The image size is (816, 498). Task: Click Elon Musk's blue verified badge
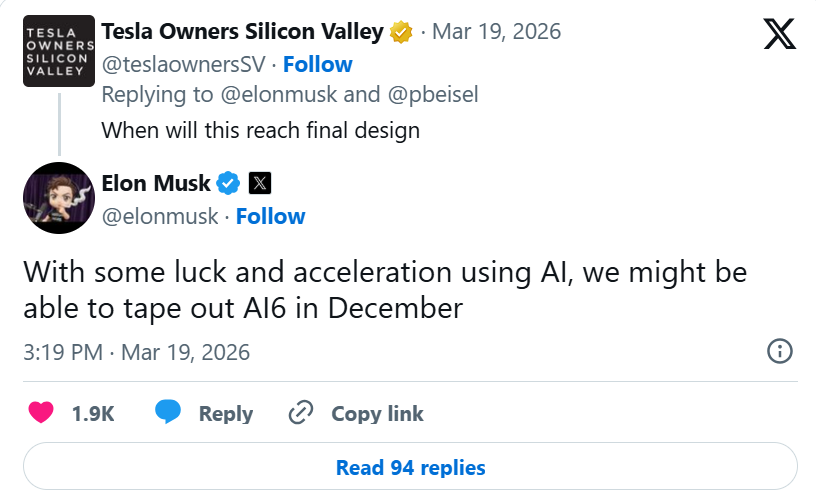tap(228, 183)
